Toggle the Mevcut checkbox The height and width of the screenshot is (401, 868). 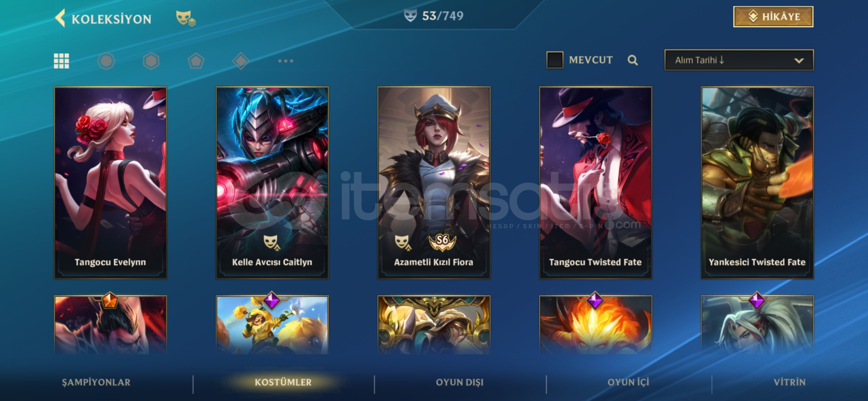click(555, 60)
